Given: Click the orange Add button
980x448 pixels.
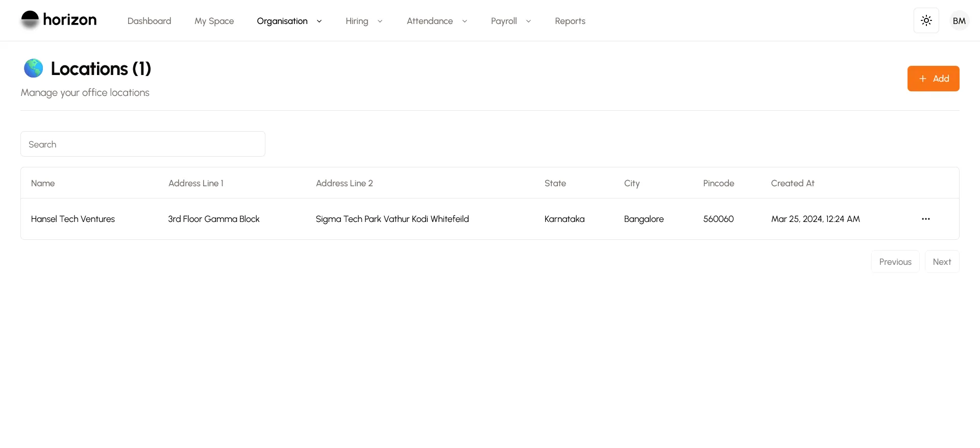Looking at the screenshot, I should 933,79.
